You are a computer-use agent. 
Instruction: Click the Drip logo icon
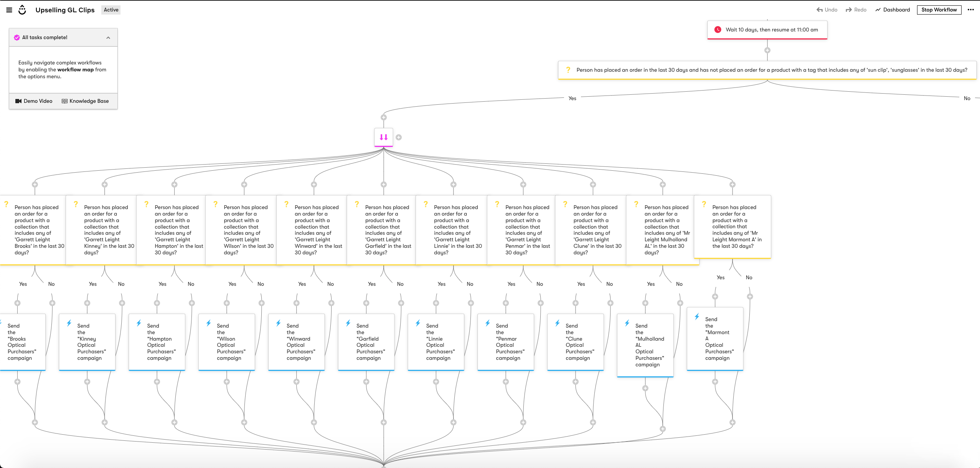point(22,10)
